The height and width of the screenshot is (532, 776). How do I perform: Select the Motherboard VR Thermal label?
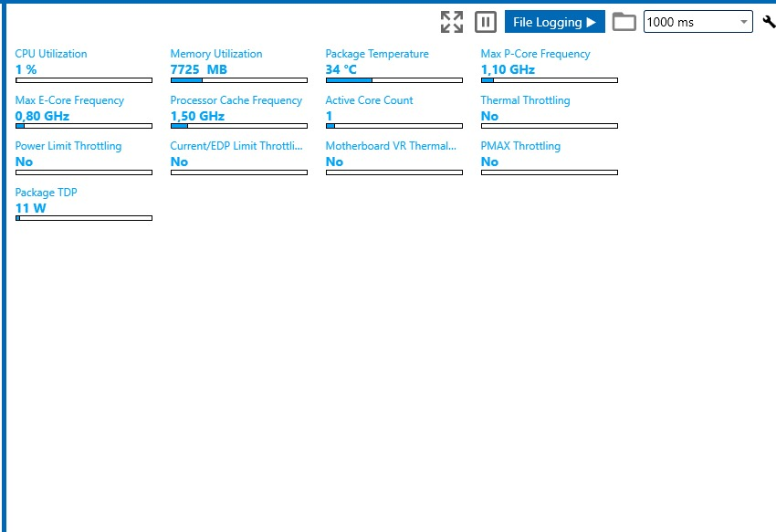391,146
